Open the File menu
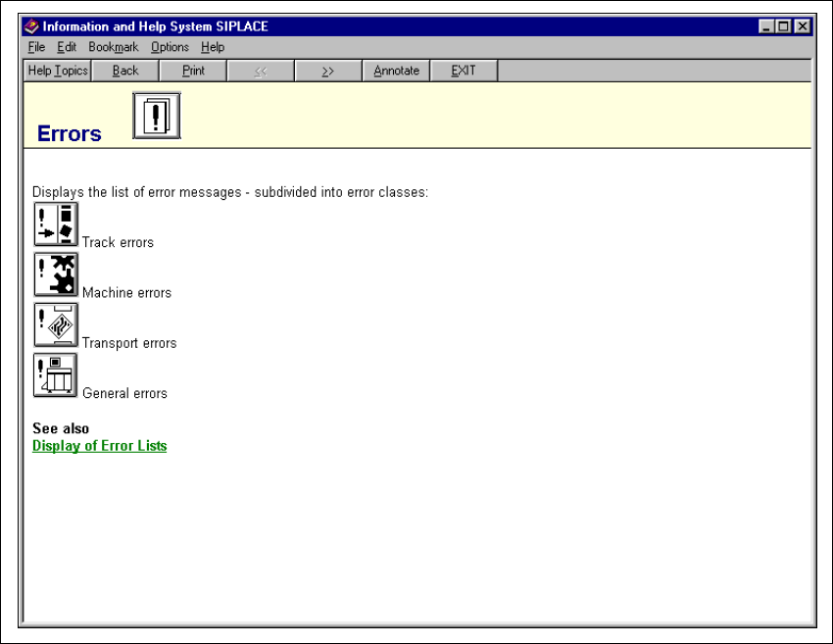The image size is (833, 644). tap(36, 47)
